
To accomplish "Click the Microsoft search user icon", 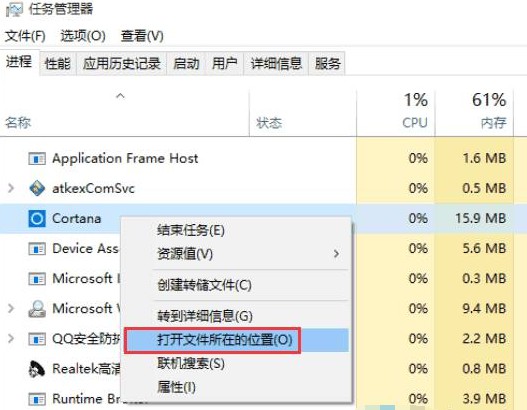I will (x=37, y=309).
